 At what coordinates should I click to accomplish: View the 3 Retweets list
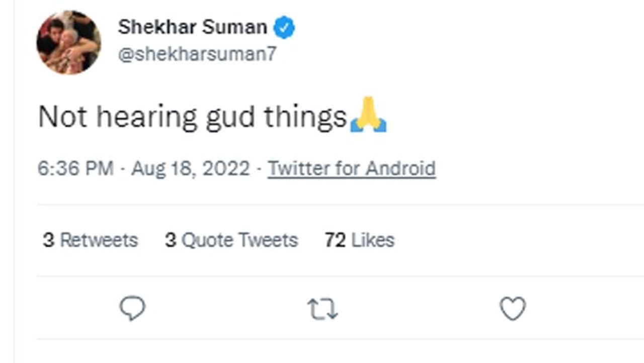[91, 240]
